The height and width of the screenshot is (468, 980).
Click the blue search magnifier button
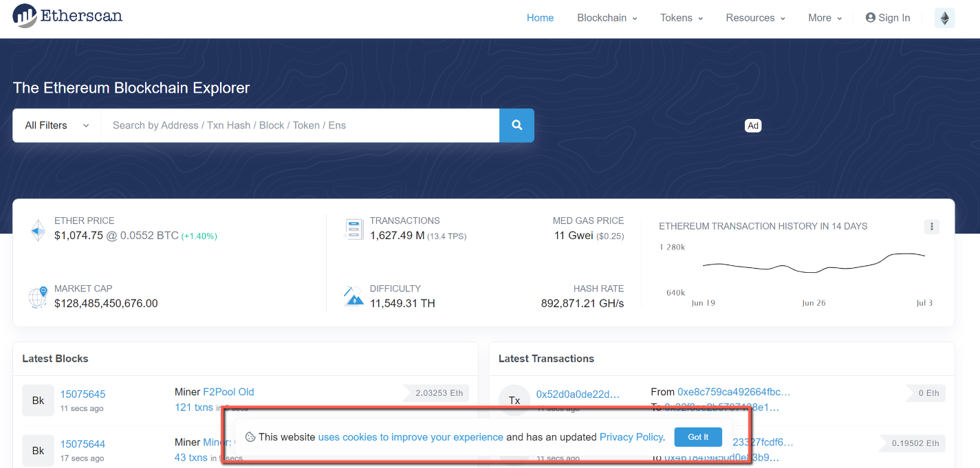[x=516, y=126]
